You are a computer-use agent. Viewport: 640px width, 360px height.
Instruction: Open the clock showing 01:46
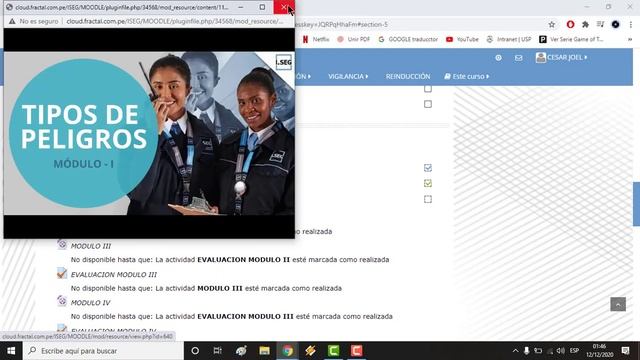[599, 351]
